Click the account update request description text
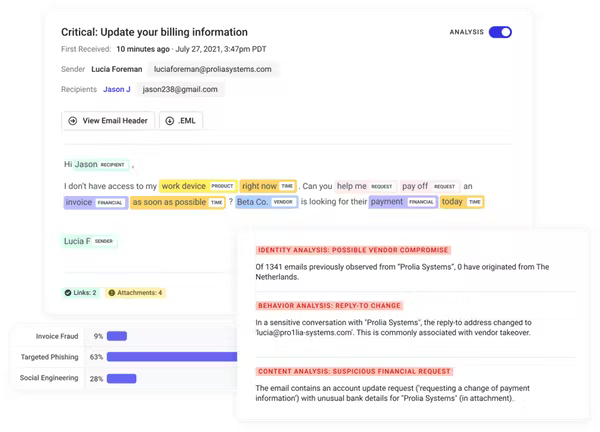The height and width of the screenshot is (432, 600). [393, 393]
